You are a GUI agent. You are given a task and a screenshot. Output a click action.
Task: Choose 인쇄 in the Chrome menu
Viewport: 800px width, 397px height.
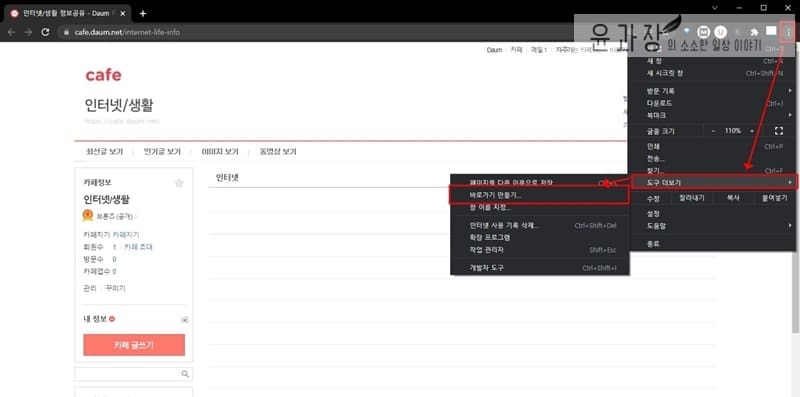(x=712, y=146)
